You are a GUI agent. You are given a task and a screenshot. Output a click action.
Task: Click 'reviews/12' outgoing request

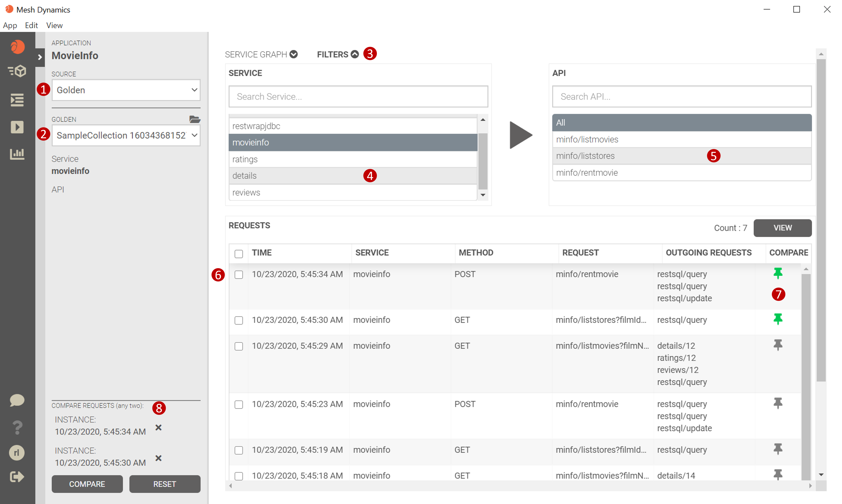point(678,370)
